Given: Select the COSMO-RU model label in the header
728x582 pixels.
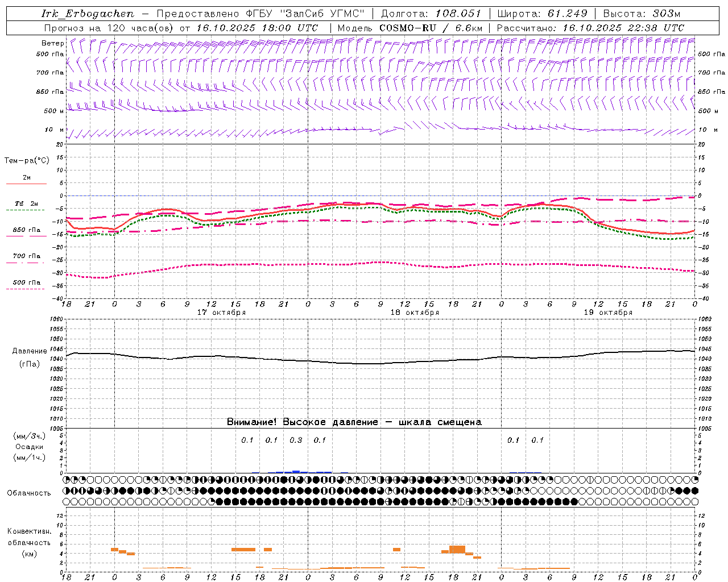Looking at the screenshot, I should coord(403,28).
